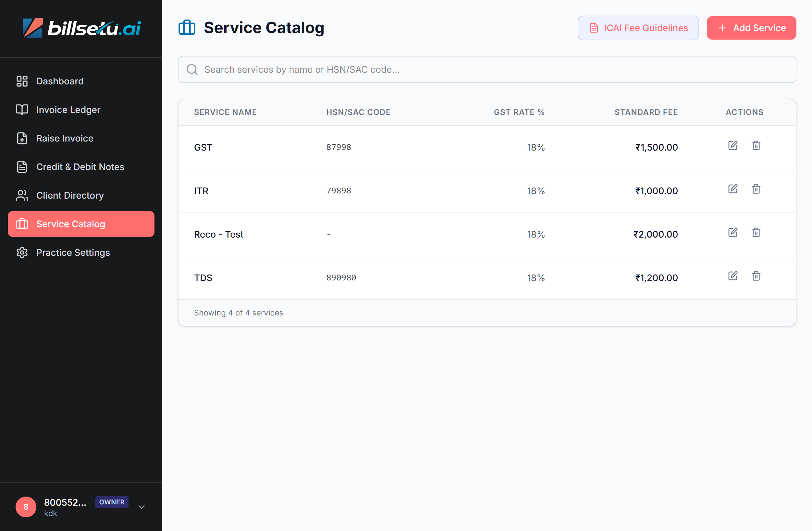
Task: Select Service Catalog in the navigation menu
Action: click(70, 224)
